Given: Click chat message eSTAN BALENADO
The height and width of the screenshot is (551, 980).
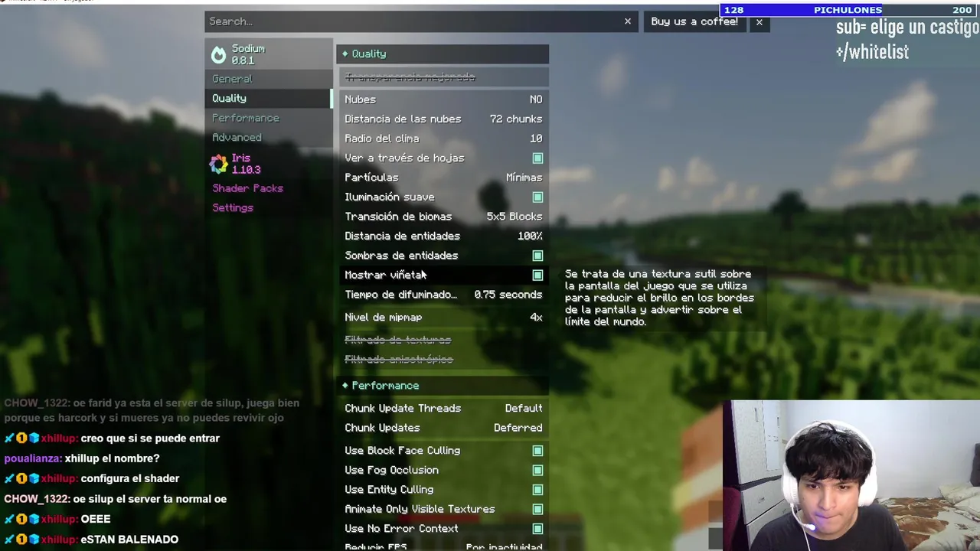Looking at the screenshot, I should click(129, 540).
